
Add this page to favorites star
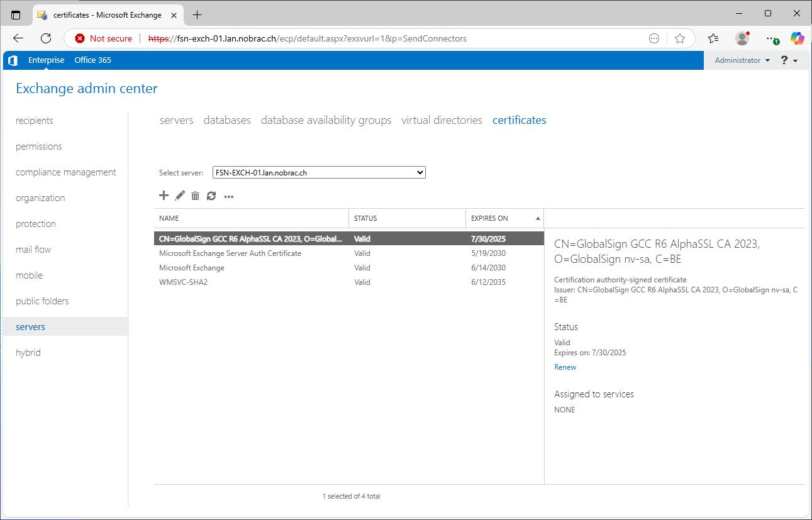680,38
